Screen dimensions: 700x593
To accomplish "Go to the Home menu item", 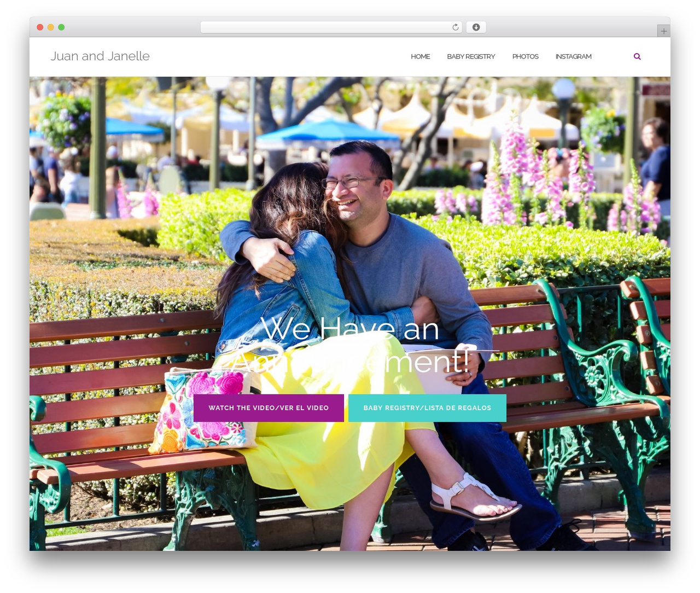I will [x=420, y=56].
